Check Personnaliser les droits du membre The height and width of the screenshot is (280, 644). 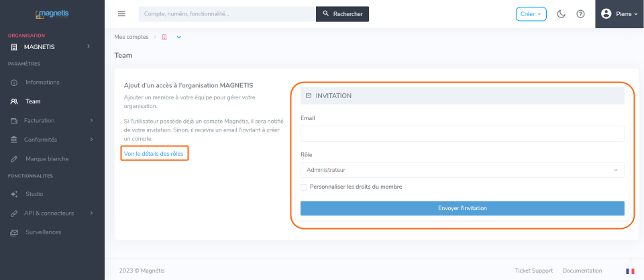tap(304, 187)
